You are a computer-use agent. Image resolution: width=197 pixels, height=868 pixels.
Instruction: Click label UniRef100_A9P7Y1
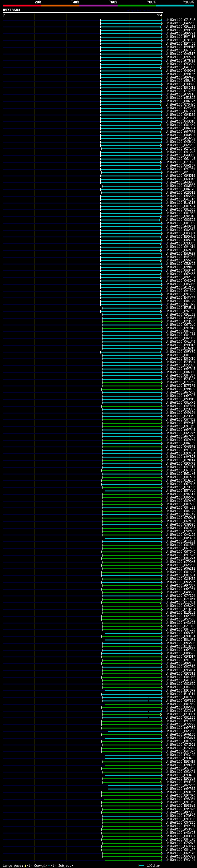pos(180,33)
